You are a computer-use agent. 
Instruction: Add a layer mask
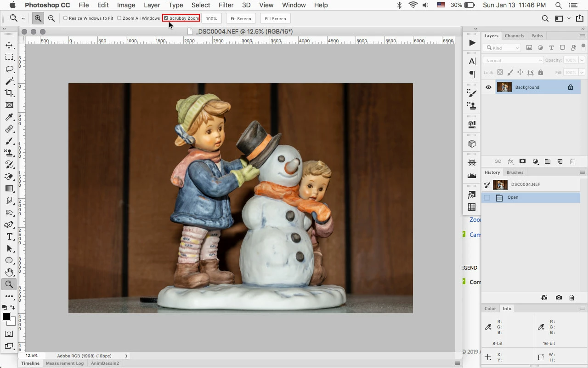tap(522, 161)
